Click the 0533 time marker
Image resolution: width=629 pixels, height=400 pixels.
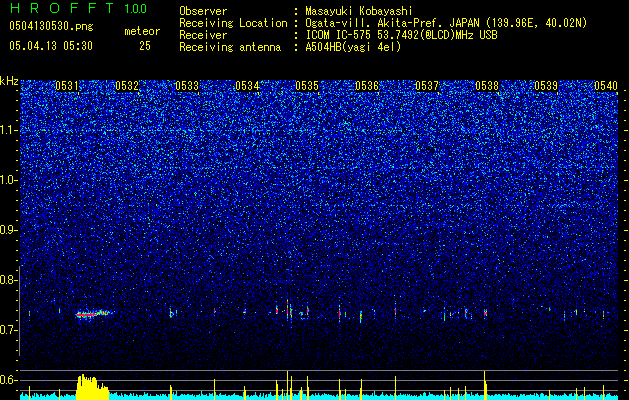[187, 86]
